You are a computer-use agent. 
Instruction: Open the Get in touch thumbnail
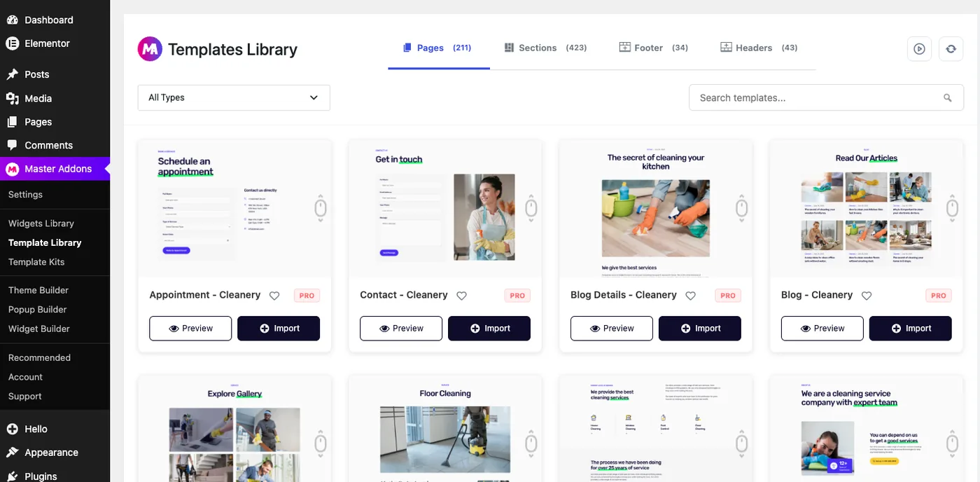click(x=445, y=208)
